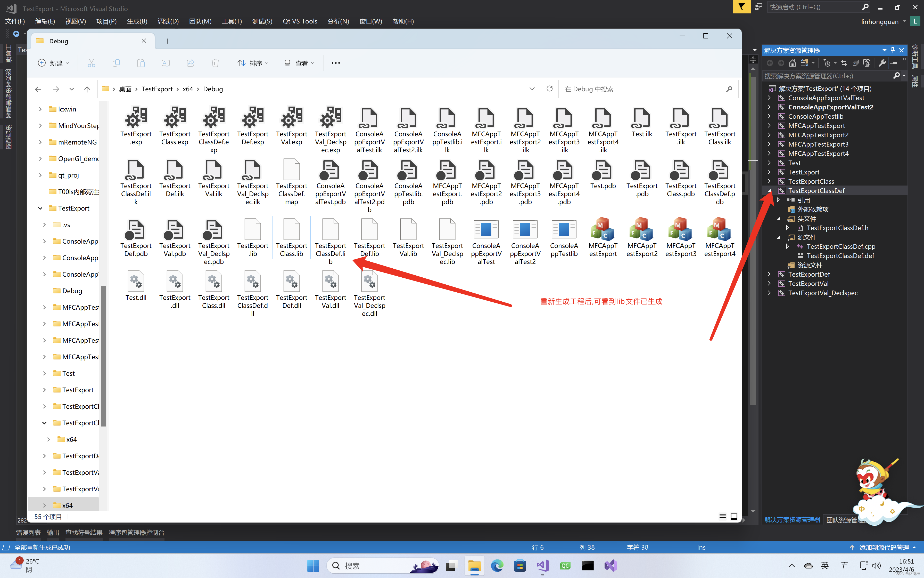924x578 pixels.
Task: Click the Delete trash icon in Explorer toolbar
Action: tap(215, 63)
